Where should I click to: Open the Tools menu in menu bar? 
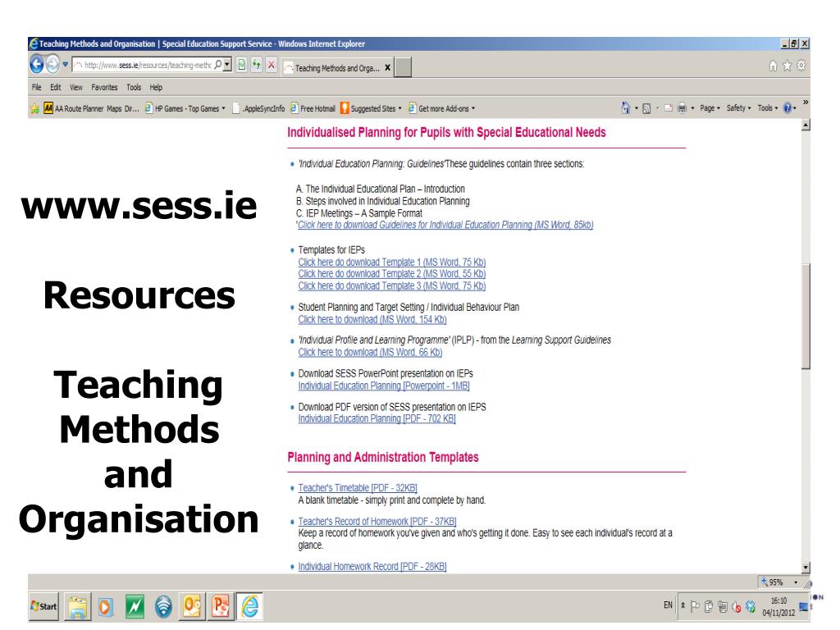coord(134,87)
